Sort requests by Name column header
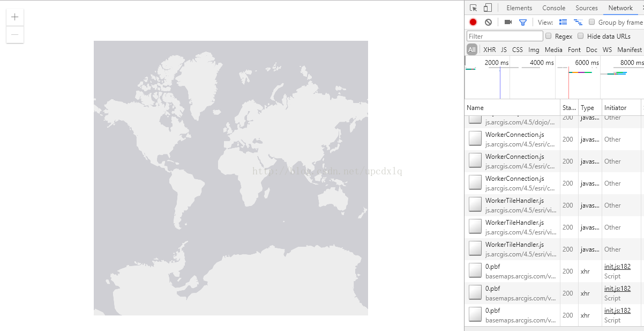 [x=475, y=108]
